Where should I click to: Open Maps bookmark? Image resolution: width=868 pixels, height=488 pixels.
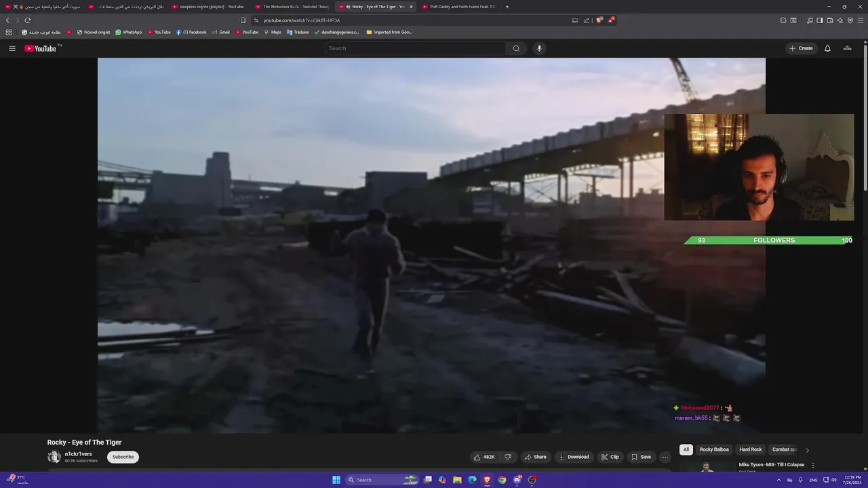point(273,32)
